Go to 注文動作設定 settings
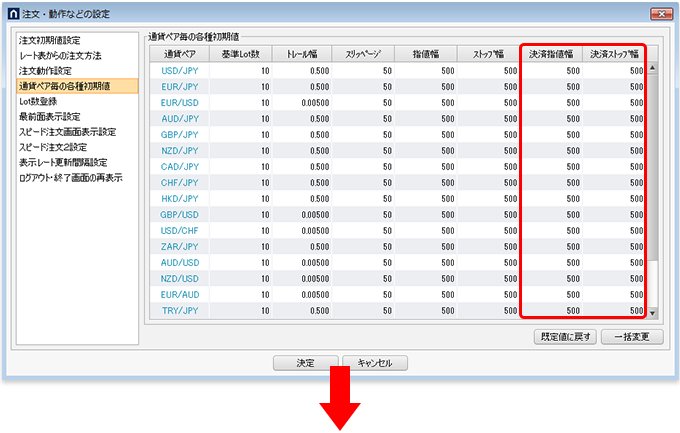The image size is (680, 433). click(x=45, y=71)
